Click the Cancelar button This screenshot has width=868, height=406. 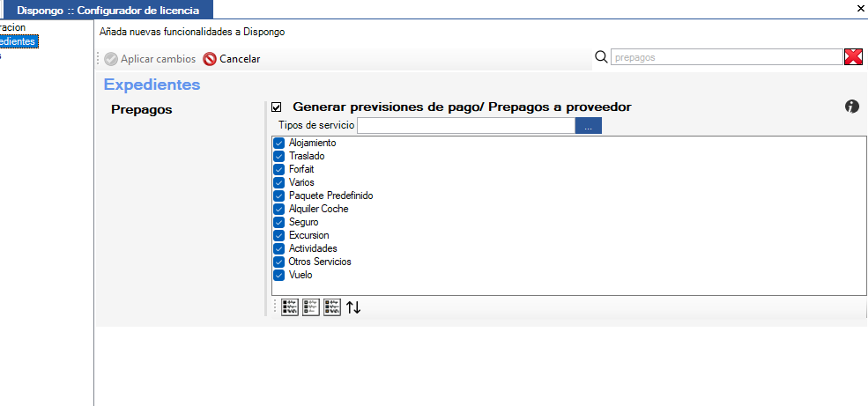pyautogui.click(x=232, y=59)
